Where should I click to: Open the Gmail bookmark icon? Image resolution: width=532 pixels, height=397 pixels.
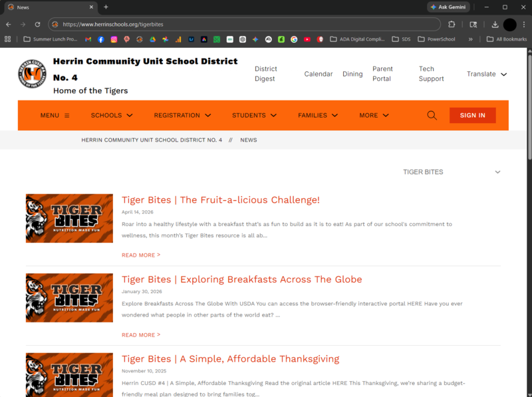(x=87, y=39)
